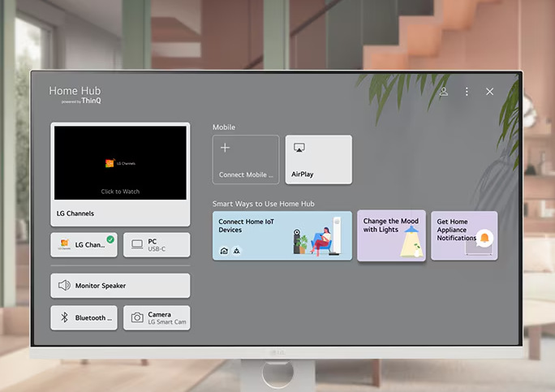
Task: Click the PC USB-C laptop icon
Action: point(137,244)
